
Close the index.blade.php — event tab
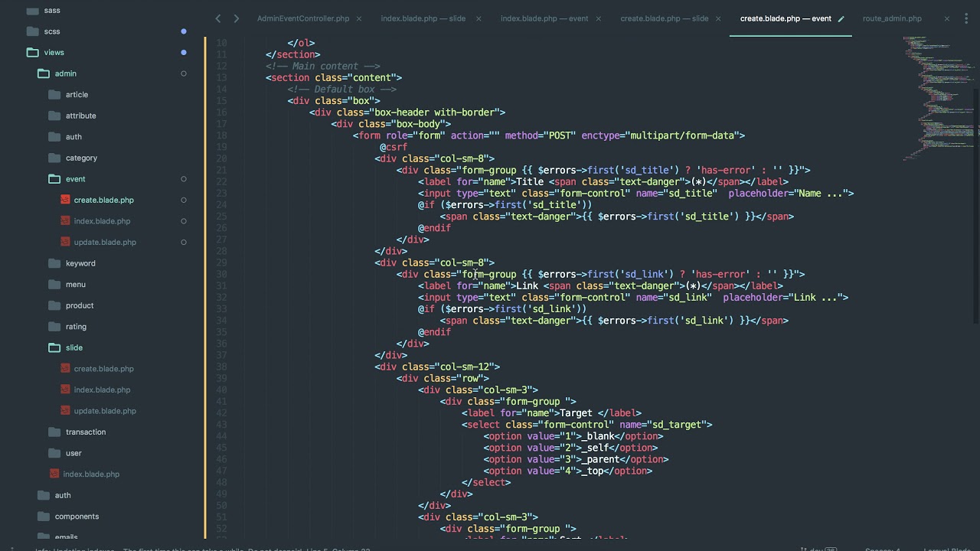[598, 18]
